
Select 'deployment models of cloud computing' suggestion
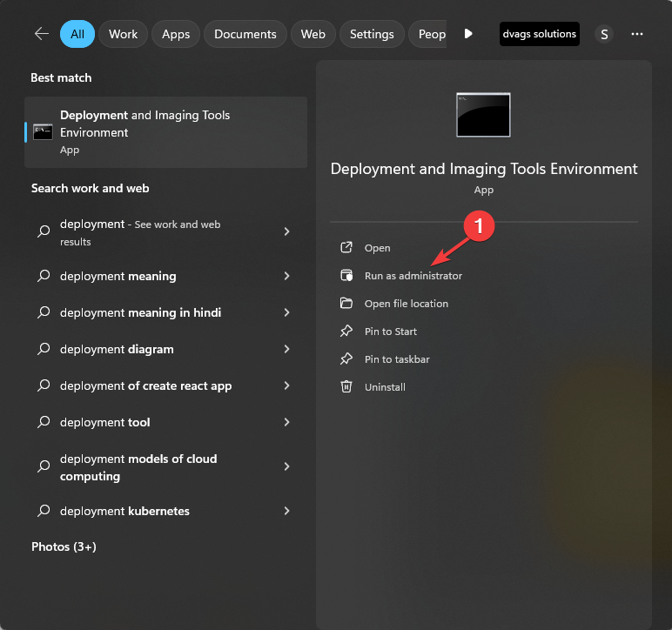pyautogui.click(x=166, y=467)
